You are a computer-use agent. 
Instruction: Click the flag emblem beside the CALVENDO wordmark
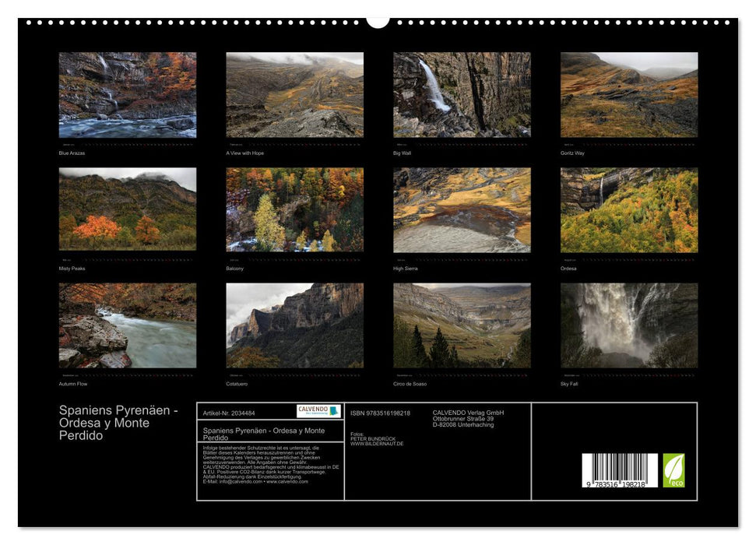[x=333, y=412]
